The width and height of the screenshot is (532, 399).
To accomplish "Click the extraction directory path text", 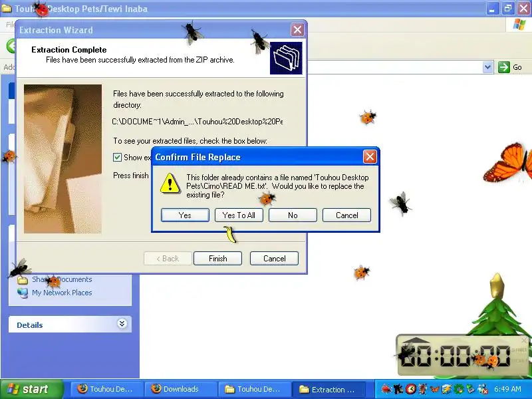I will (197, 122).
